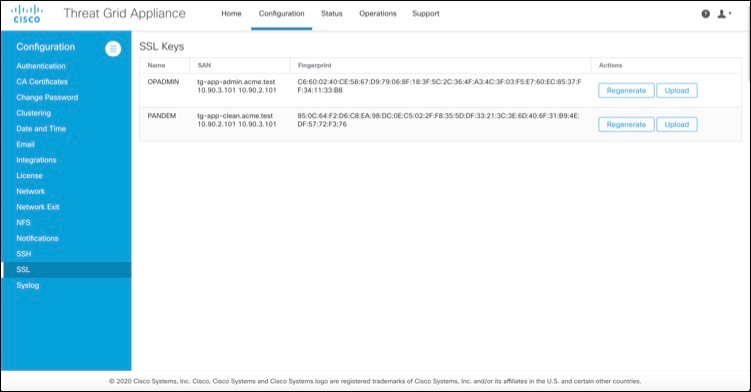The image size is (751, 392).
Task: Click the SAN column header
Action: coord(204,65)
